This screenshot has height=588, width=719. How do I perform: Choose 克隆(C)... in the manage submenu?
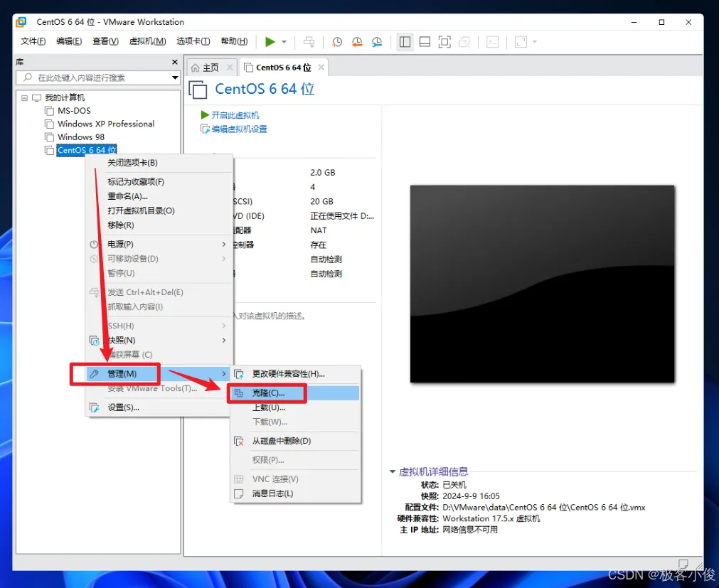(295, 392)
